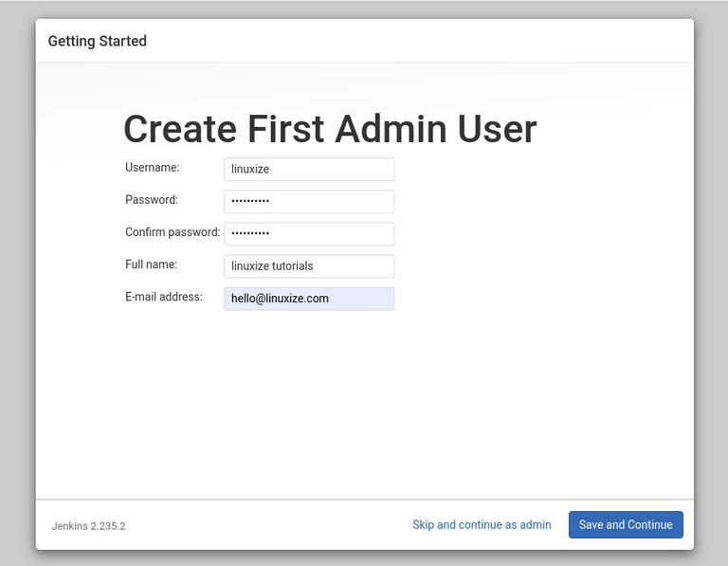Screen dimensions: 728x566
Task: Click the word tutorials in Full name
Action: (292, 266)
